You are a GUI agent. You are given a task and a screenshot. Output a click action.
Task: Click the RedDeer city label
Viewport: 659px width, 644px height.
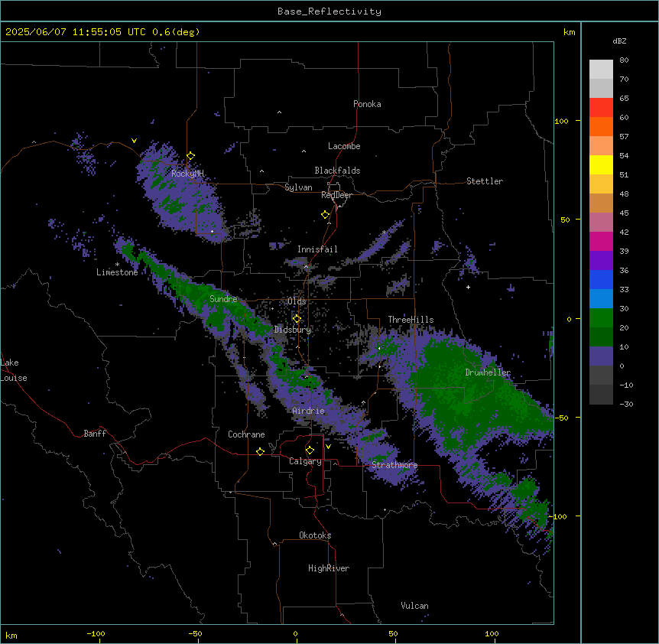[x=336, y=195]
